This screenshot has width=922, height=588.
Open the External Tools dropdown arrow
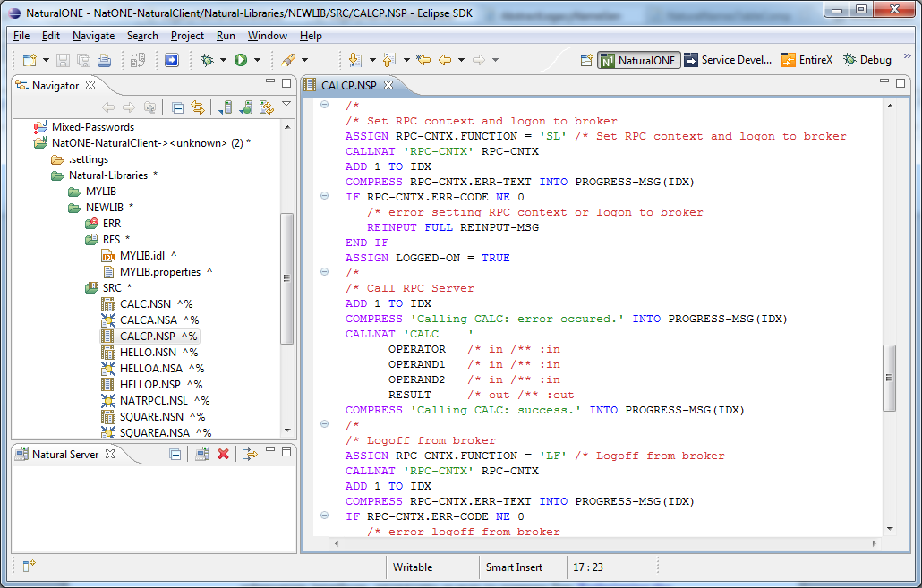point(304,60)
